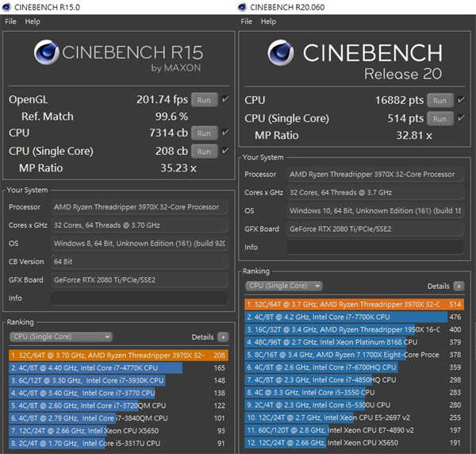The image size is (476, 454).
Task: Click the 7314 cb CPU score
Action: click(x=168, y=133)
